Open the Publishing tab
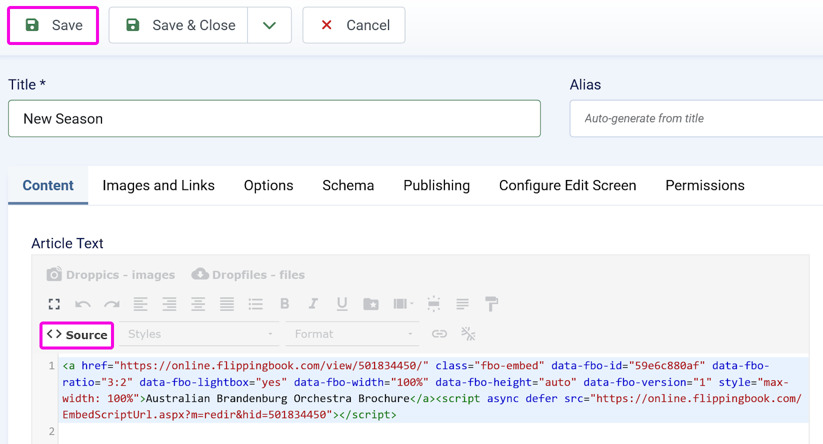 436,185
